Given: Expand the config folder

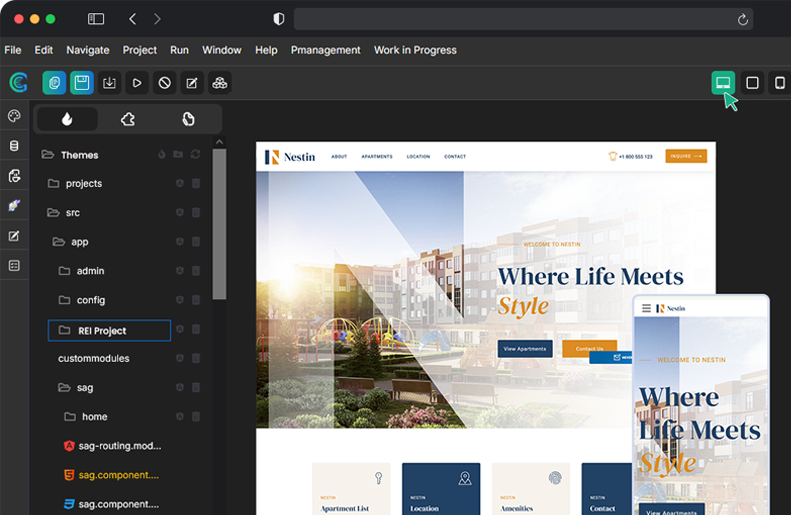Looking at the screenshot, I should pyautogui.click(x=65, y=300).
